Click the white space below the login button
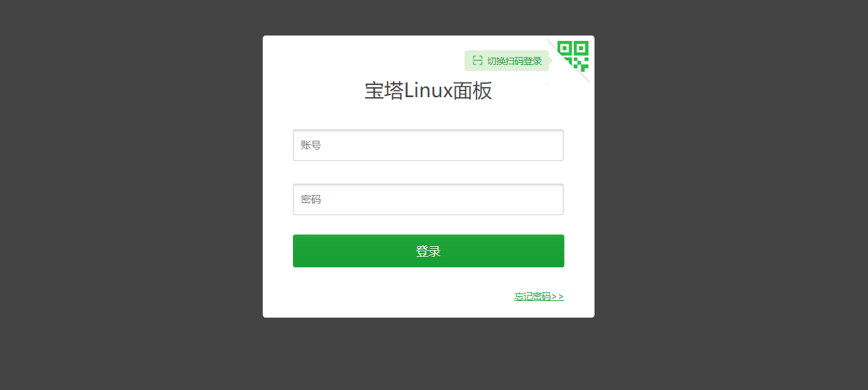The image size is (868, 390). coord(402,295)
